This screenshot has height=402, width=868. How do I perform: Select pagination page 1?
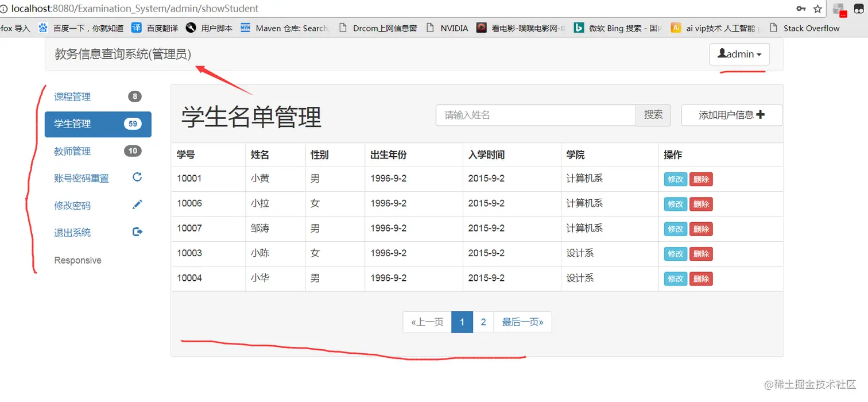point(462,322)
